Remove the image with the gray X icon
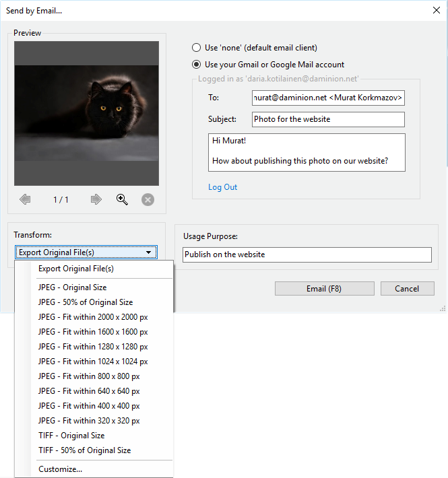The height and width of the screenshot is (478, 448). pyautogui.click(x=148, y=200)
